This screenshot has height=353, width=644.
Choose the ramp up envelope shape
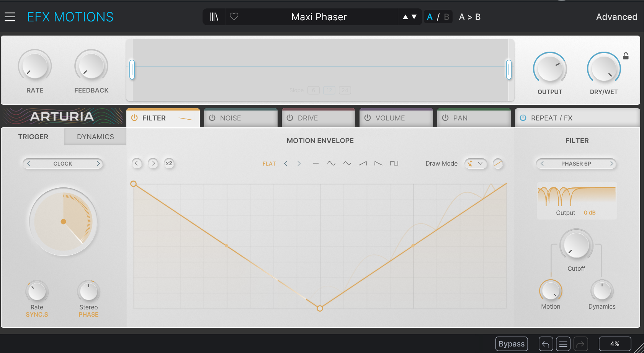pos(363,163)
